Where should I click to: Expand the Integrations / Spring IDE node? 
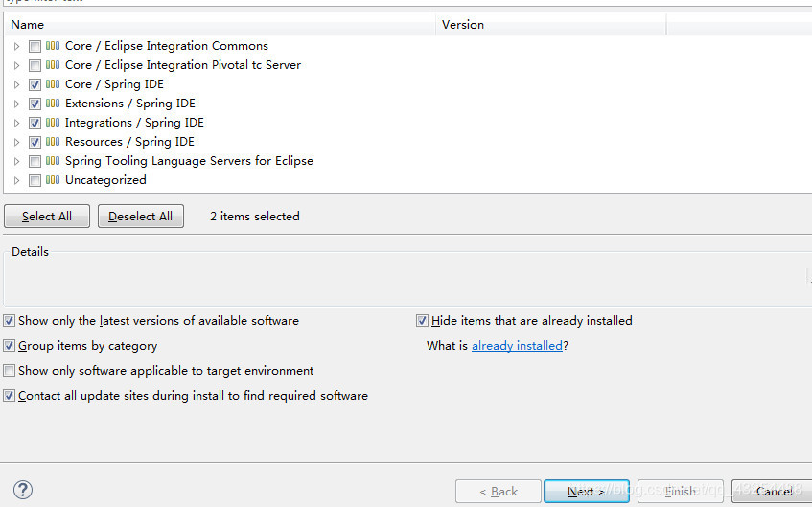16,124
